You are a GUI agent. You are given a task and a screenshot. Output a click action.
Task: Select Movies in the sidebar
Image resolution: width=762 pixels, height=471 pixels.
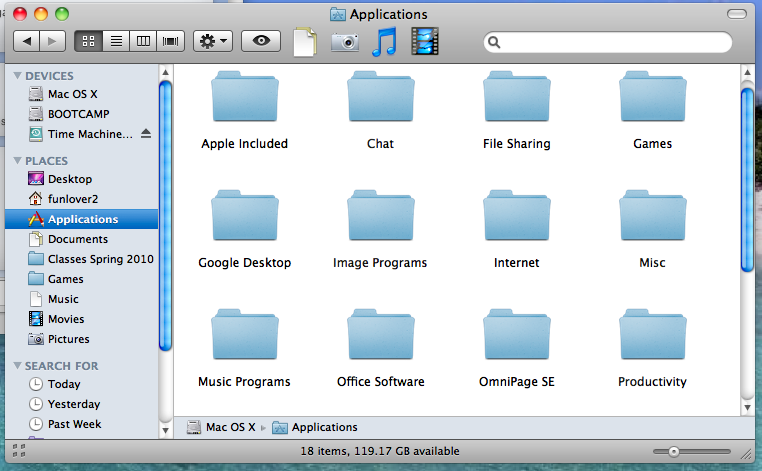tap(82, 318)
